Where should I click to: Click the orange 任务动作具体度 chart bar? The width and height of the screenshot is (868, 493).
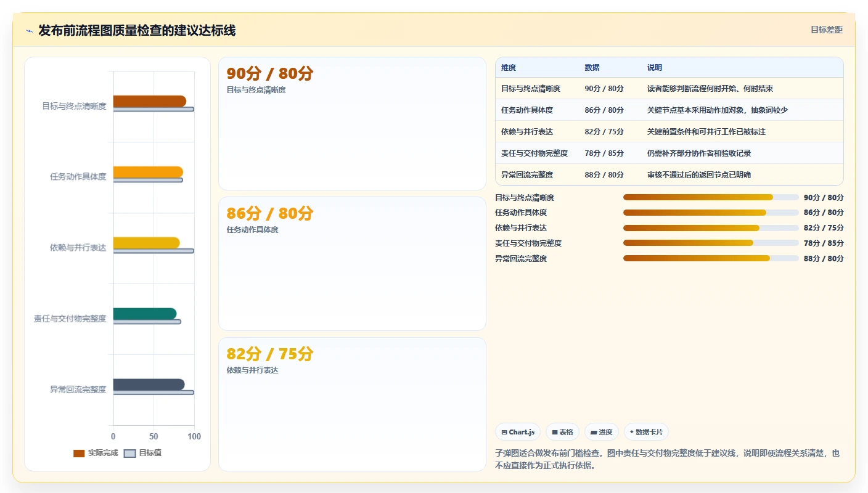pyautogui.click(x=148, y=172)
